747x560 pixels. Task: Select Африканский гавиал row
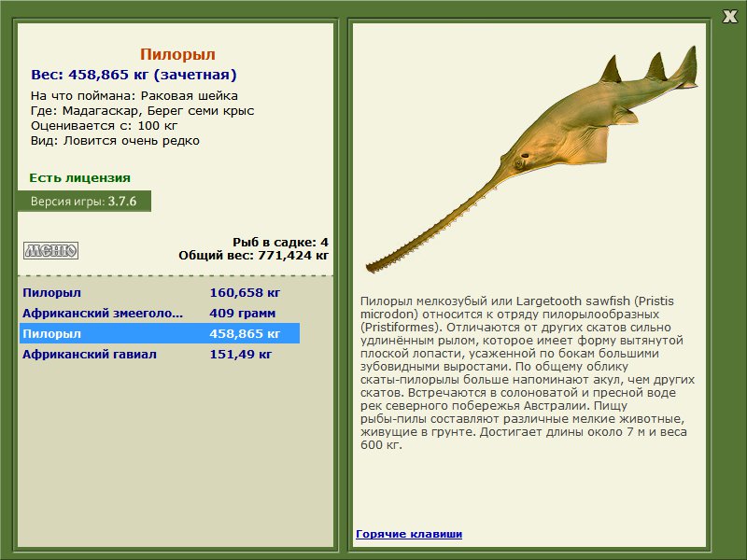(x=160, y=354)
